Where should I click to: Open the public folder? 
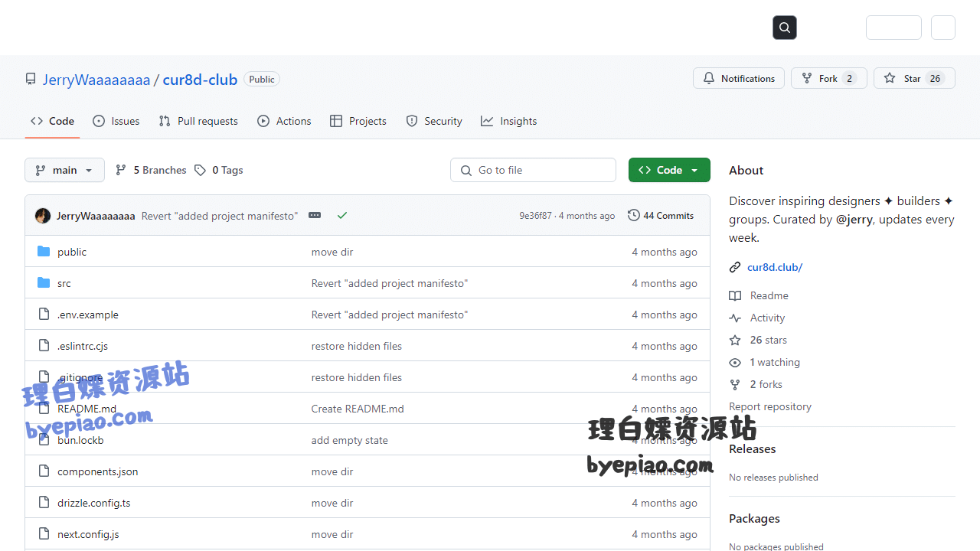[x=72, y=252]
